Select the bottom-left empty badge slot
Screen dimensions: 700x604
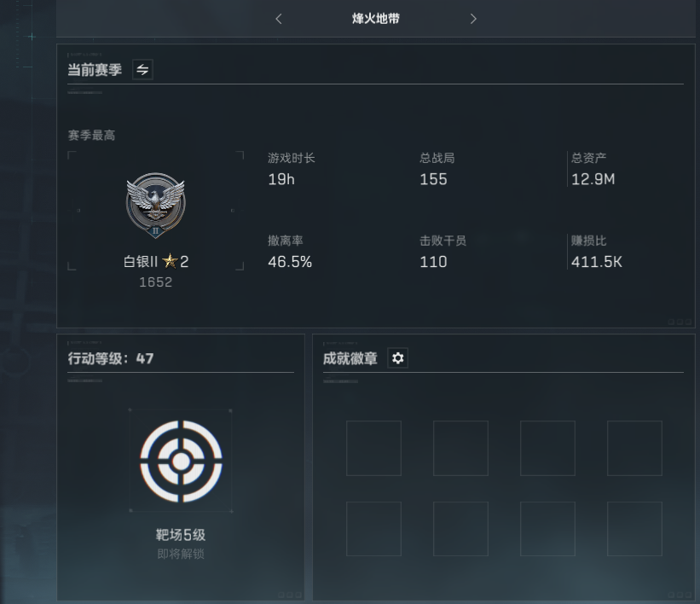pos(373,529)
